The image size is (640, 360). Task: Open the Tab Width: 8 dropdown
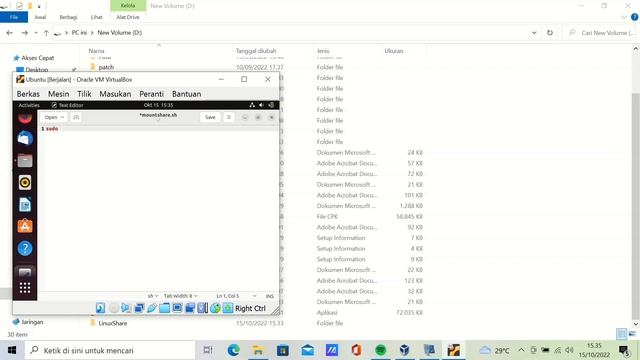point(180,296)
